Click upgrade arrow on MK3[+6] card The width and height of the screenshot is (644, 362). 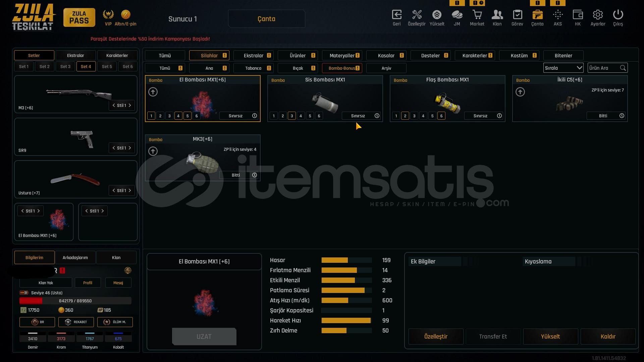[153, 152]
